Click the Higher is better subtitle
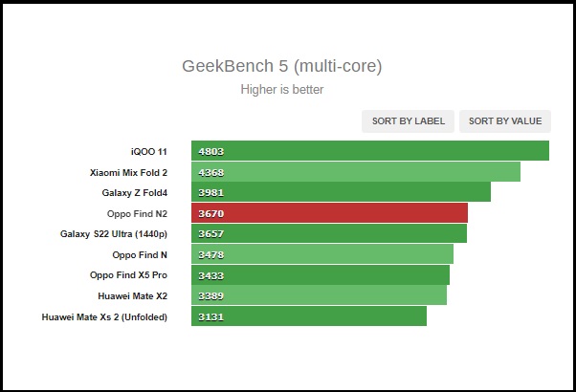 (282, 90)
